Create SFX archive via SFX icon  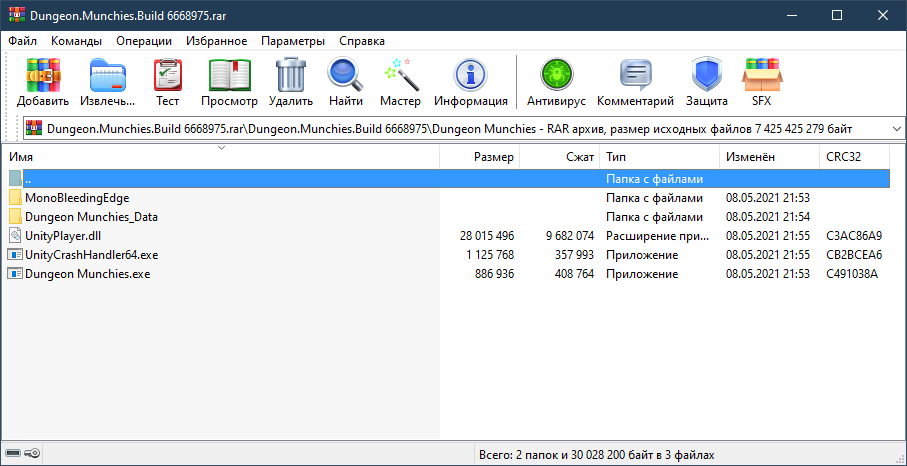pos(762,75)
